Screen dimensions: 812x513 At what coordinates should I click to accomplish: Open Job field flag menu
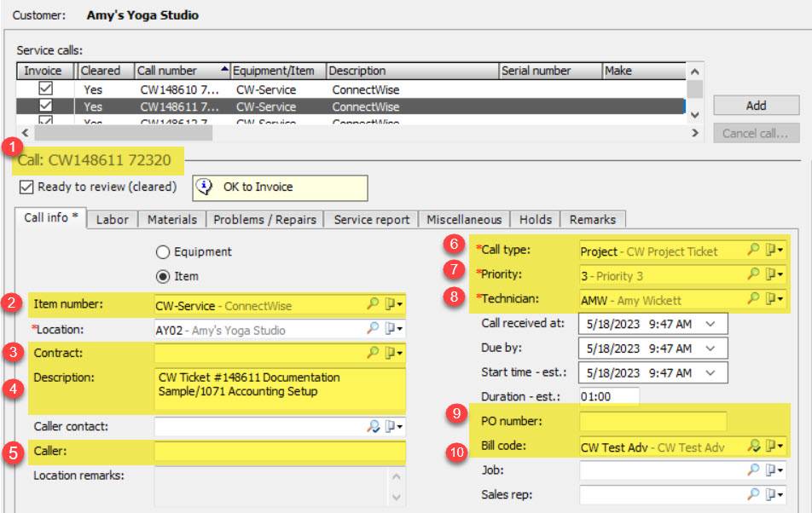(x=774, y=470)
